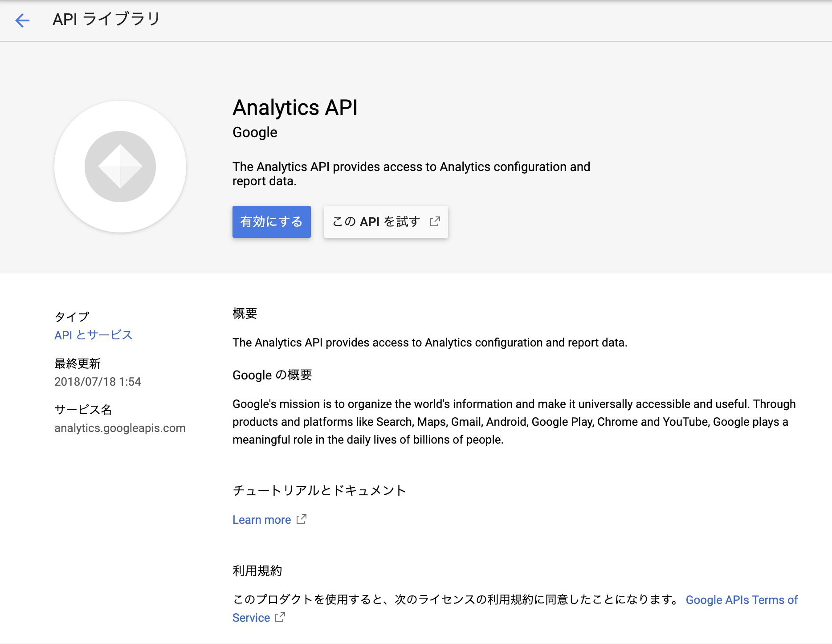Open the Learn more link
The width and height of the screenshot is (832, 644).
point(261,520)
